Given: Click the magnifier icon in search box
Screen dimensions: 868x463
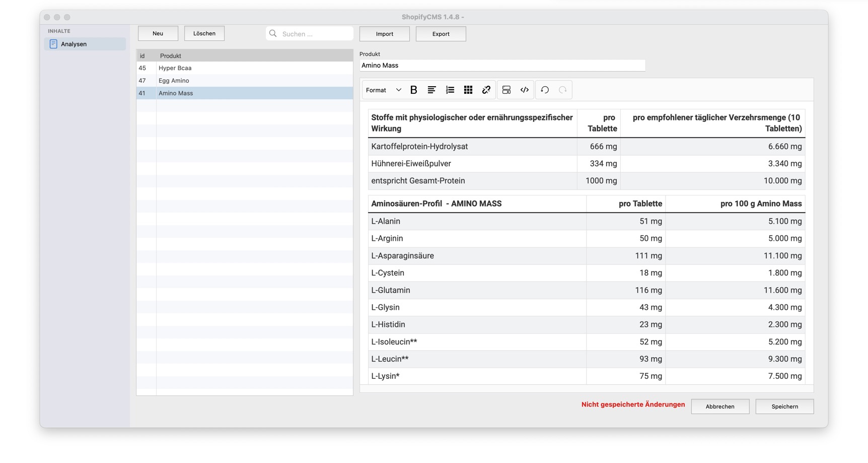Looking at the screenshot, I should (x=273, y=34).
